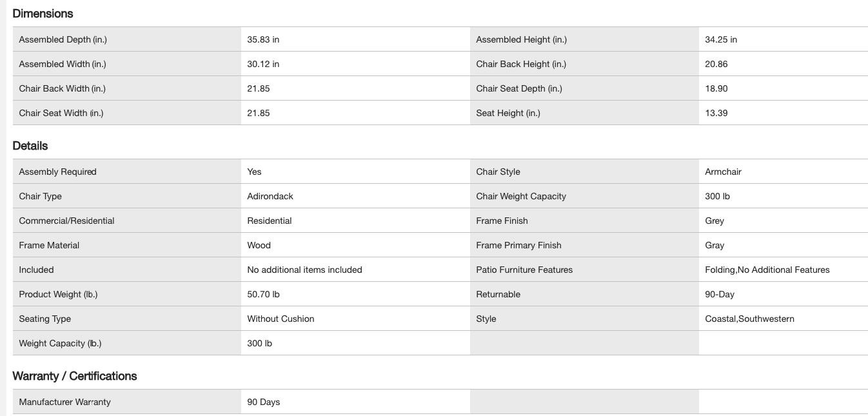This screenshot has height=416, width=868.
Task: Click the Dimensions section heading
Action: (x=43, y=14)
